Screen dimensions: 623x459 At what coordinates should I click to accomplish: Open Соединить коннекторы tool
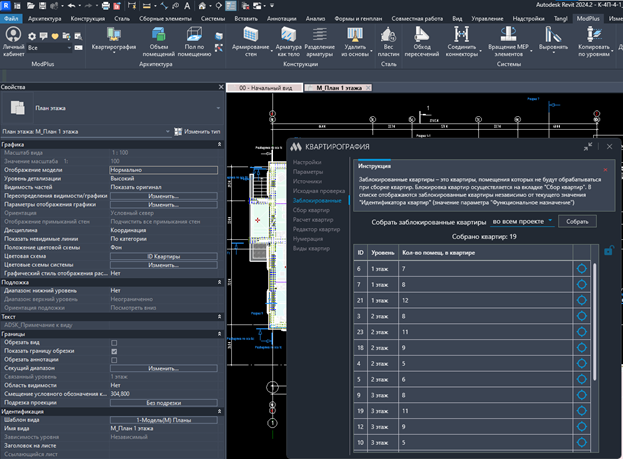(461, 42)
